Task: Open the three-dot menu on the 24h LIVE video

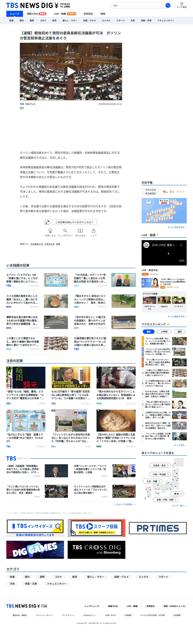Action: click(x=181, y=245)
